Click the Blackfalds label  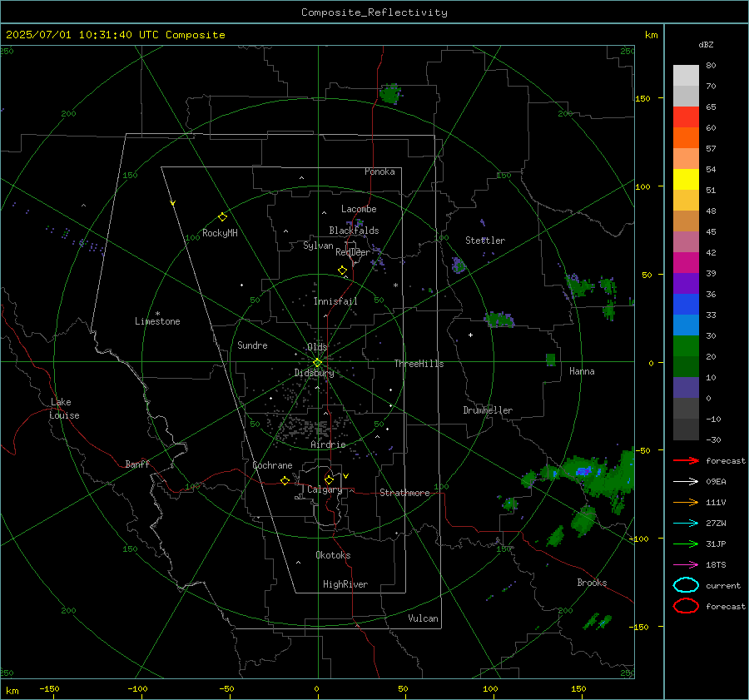(x=354, y=231)
